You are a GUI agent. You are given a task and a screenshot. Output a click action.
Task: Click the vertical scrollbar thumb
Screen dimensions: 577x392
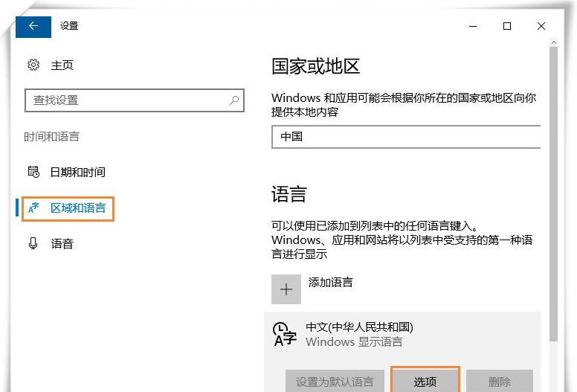(553, 194)
